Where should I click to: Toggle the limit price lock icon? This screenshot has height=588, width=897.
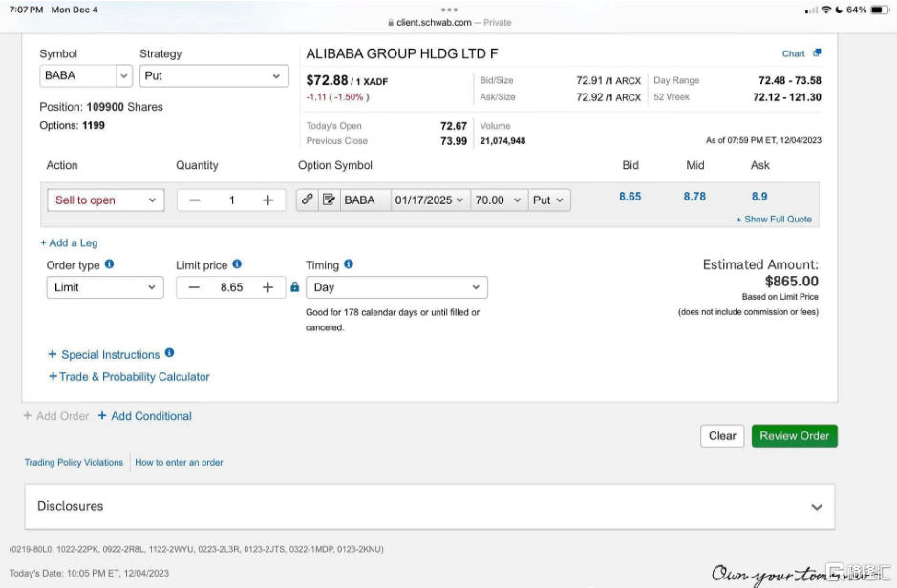294,287
